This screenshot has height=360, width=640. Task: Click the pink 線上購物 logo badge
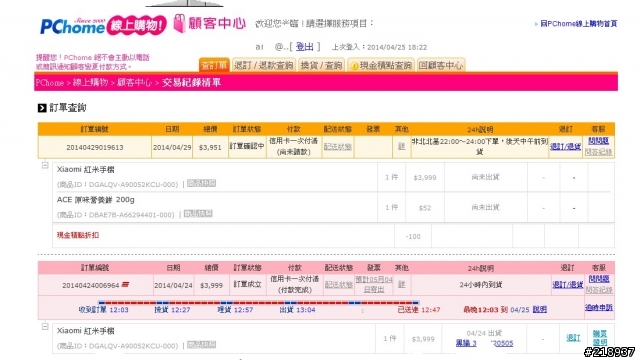137,25
